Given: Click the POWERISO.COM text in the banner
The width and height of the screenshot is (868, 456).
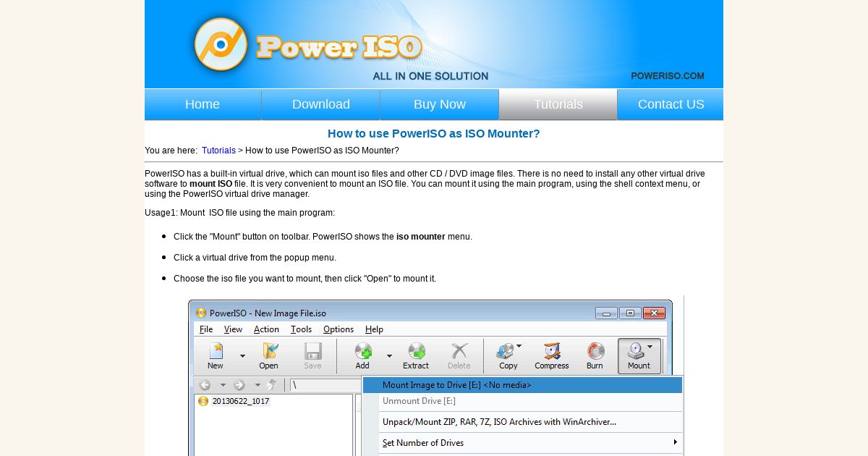Looking at the screenshot, I should click(x=667, y=76).
